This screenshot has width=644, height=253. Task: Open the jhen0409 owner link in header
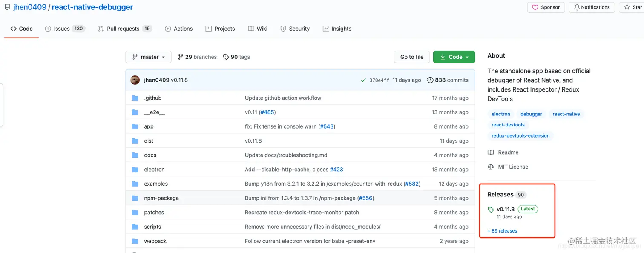click(29, 7)
